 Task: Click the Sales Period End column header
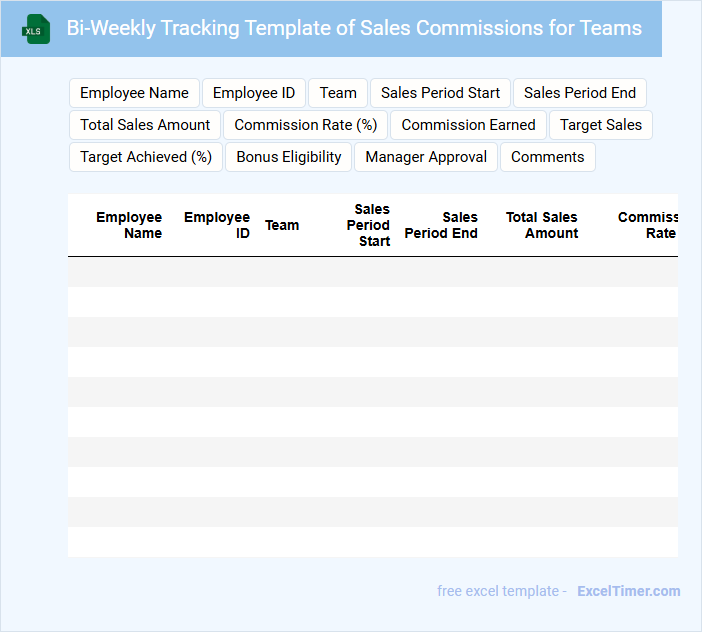coord(441,225)
